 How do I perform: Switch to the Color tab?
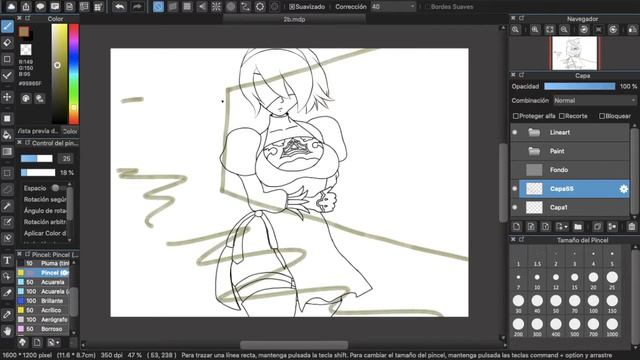(x=70, y=131)
